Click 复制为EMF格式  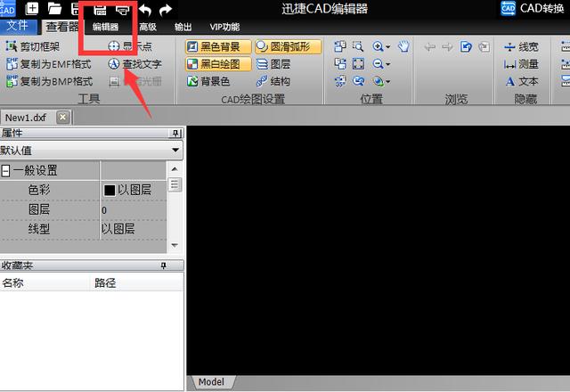point(49,64)
